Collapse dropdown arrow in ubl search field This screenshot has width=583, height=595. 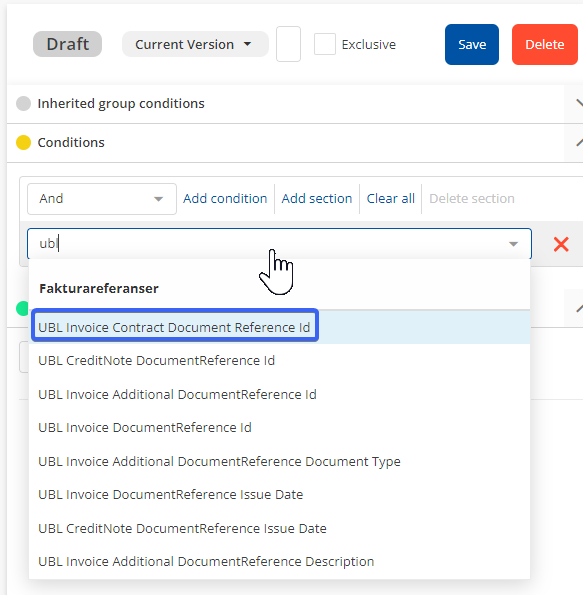tap(514, 244)
